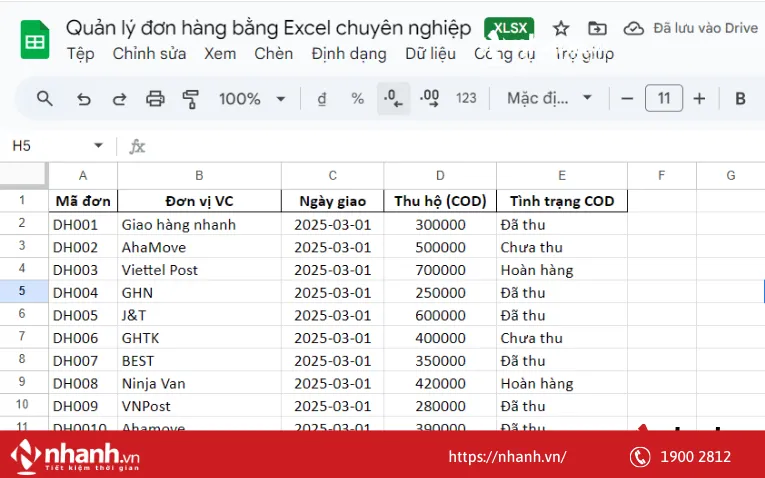Format selected cells as percent
The image size is (765, 478).
tap(357, 98)
